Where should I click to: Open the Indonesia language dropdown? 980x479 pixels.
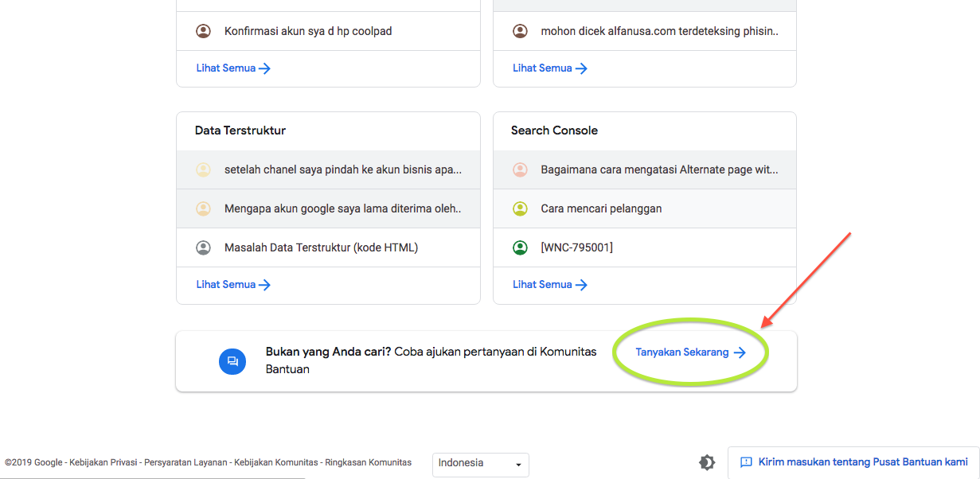pyautogui.click(x=481, y=464)
